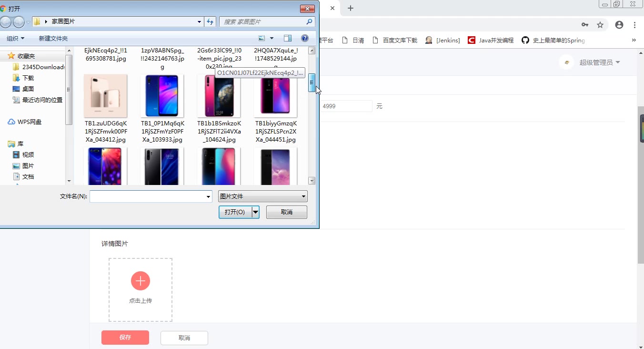Click navigation pane scroll down arrow
This screenshot has width=644, height=349.
click(69, 181)
